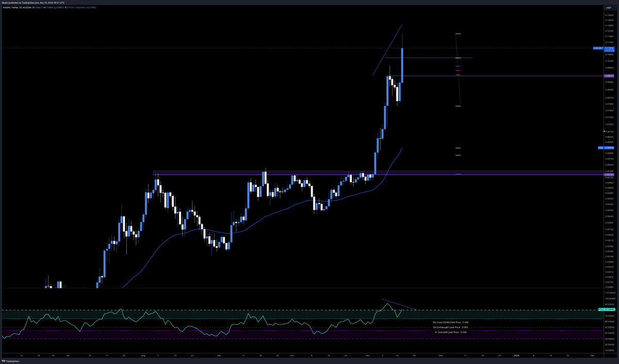Select the purple divergence trendline above the RSI
The height and width of the screenshot is (364, 619).
click(399, 304)
